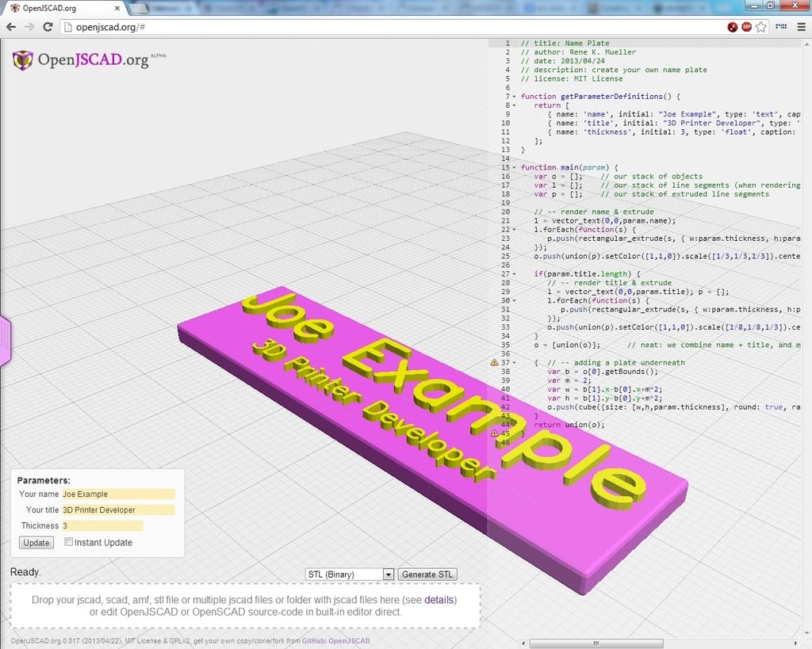This screenshot has width=812, height=649.
Task: Click the Your name input field
Action: pyautogui.click(x=118, y=494)
